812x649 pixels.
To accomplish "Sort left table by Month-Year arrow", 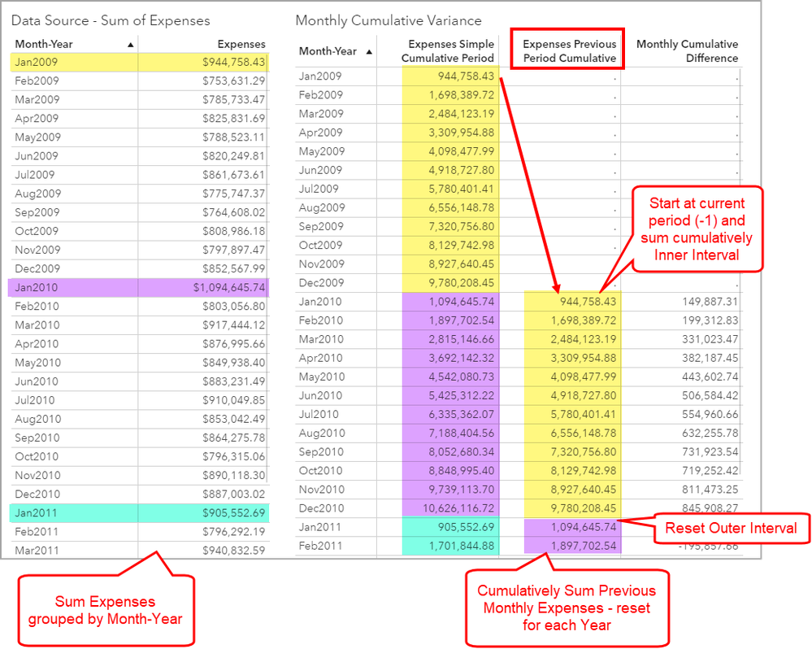I will click(x=131, y=45).
